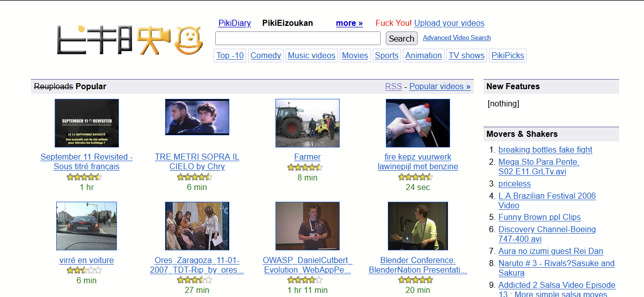This screenshot has height=297, width=644.
Task: Open the breaking bottles fake fight link
Action: [x=545, y=150]
